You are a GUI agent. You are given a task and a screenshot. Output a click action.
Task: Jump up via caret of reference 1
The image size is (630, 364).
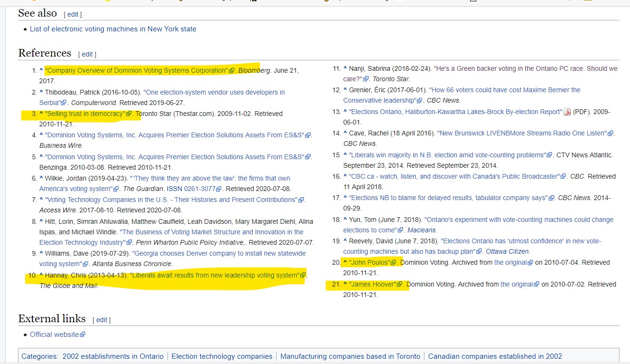41,70
